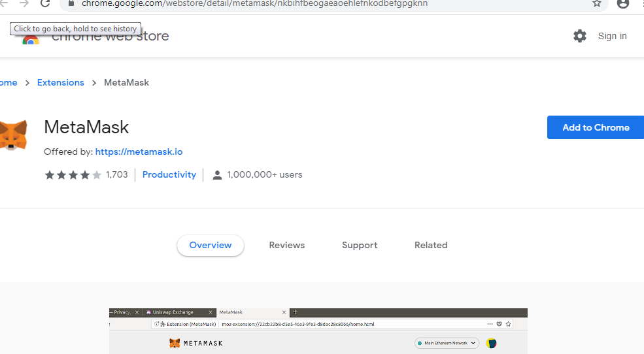This screenshot has width=644, height=354.
Task: Bookmark this page with the star icon
Action: 597,3
